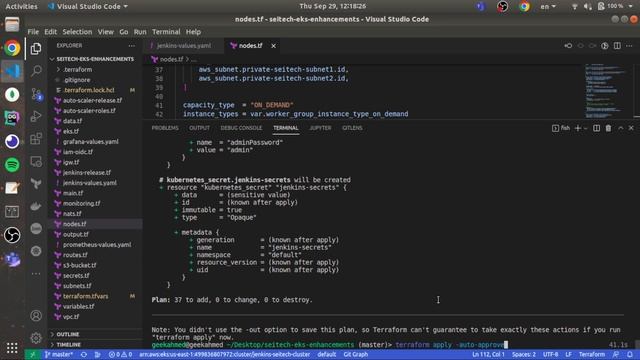Click the master branch in status bar
The image size is (640, 360).
pos(59,354)
